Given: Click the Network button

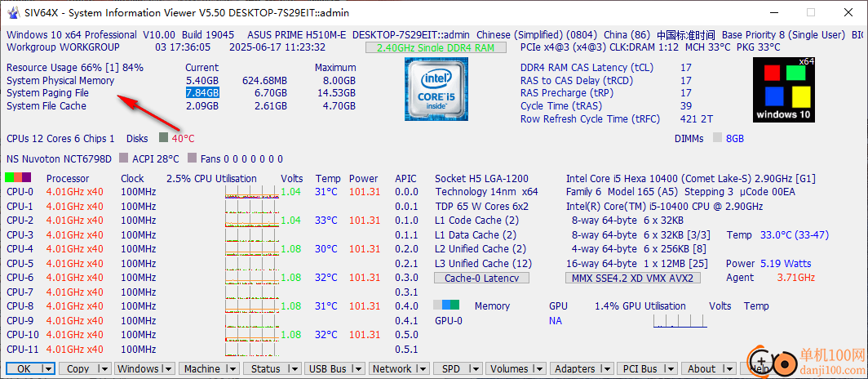Looking at the screenshot, I should tap(399, 368).
